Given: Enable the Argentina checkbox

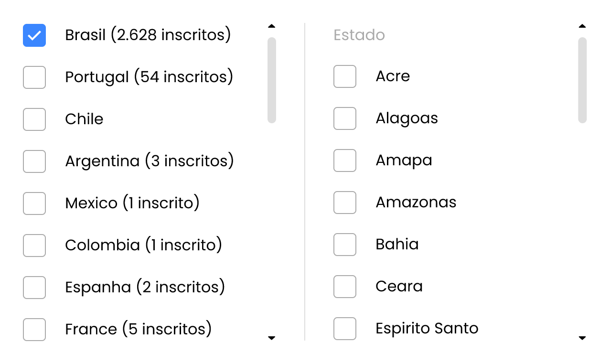Looking at the screenshot, I should coord(34,161).
